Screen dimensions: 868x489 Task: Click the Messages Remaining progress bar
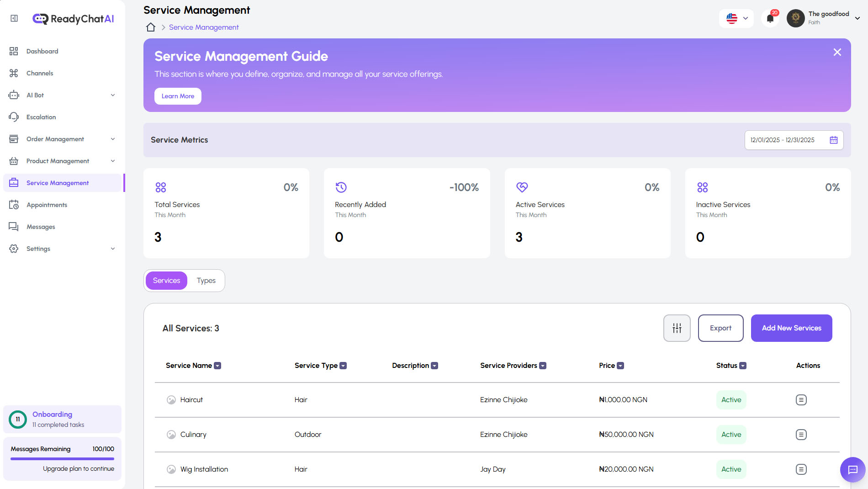62,459
